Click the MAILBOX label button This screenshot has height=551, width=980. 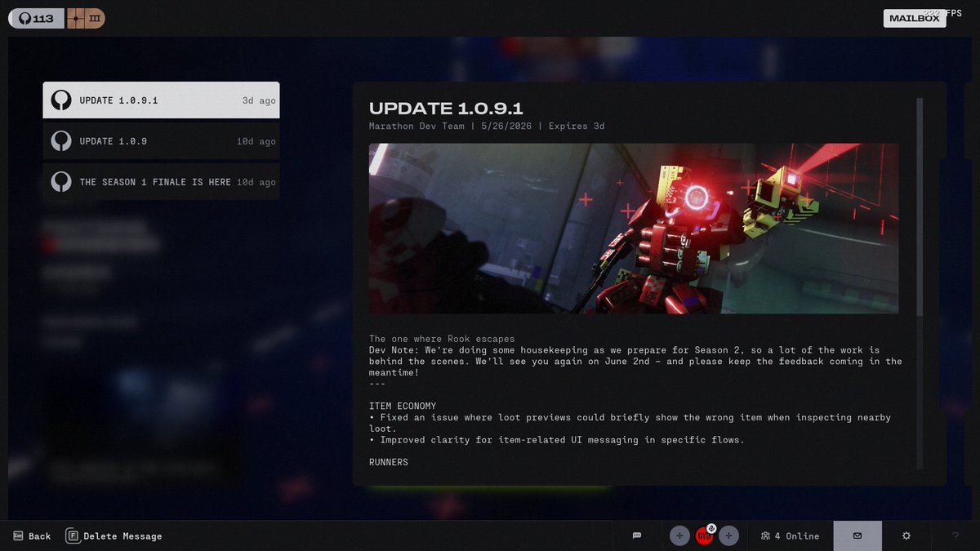pyautogui.click(x=915, y=18)
